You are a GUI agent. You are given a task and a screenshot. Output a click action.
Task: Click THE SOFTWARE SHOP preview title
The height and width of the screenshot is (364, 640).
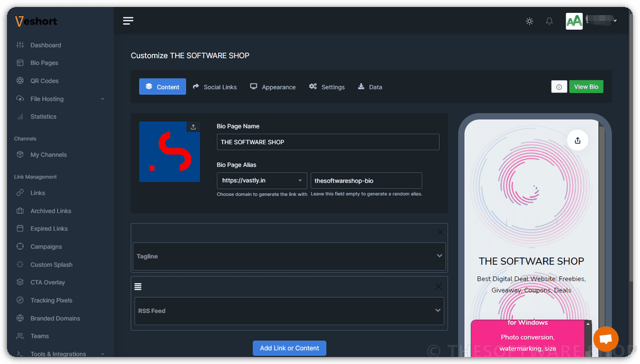point(531,261)
